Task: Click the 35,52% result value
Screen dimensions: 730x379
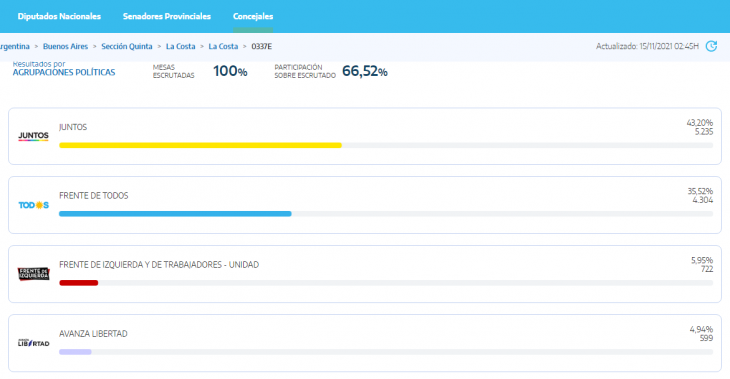Action: click(x=700, y=191)
